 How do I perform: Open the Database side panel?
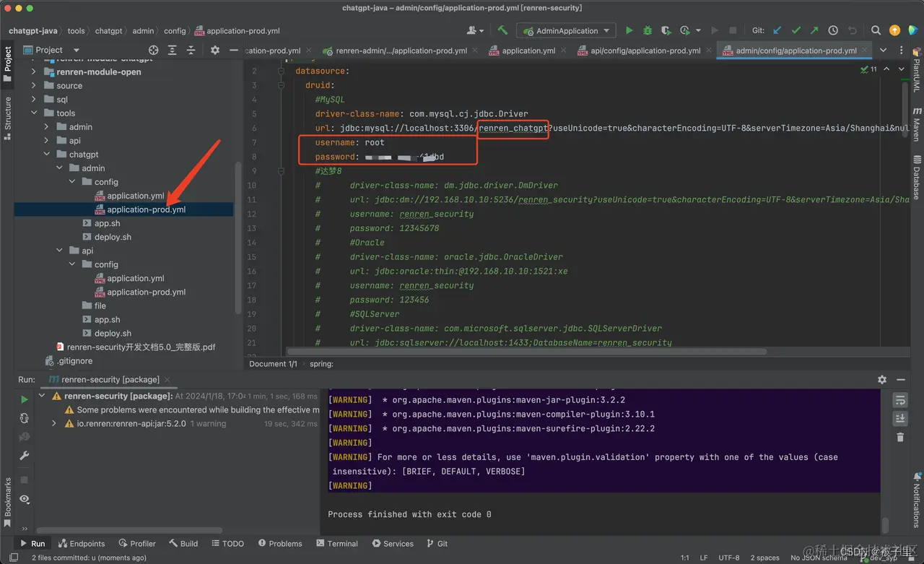coord(917,177)
